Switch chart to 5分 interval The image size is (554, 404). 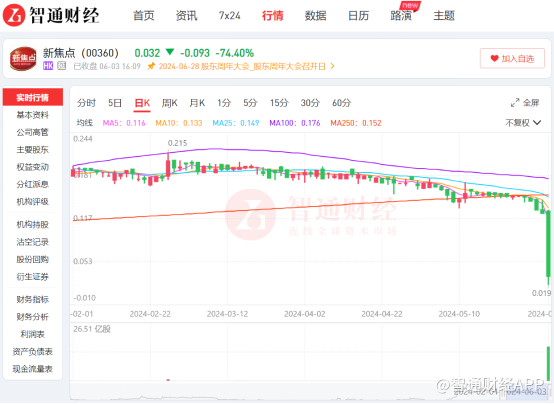click(250, 103)
